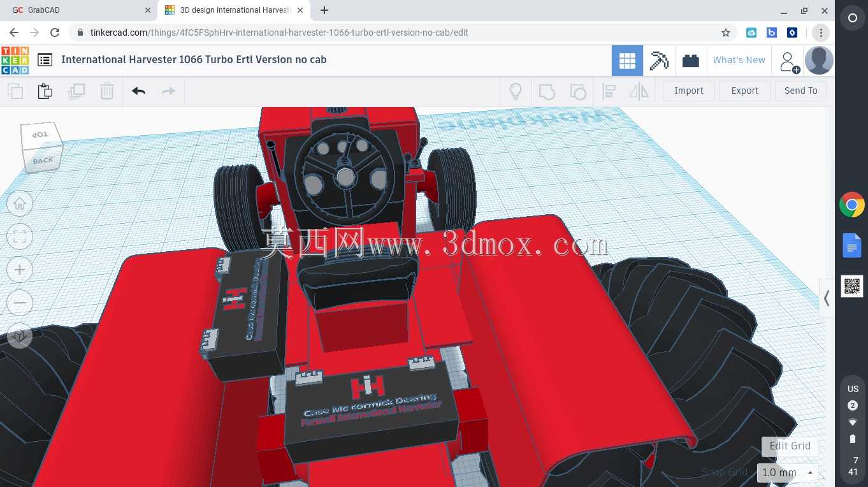Screen dimensions: 868x487
Task: Zoom in with the plus button
Action: (x=20, y=270)
